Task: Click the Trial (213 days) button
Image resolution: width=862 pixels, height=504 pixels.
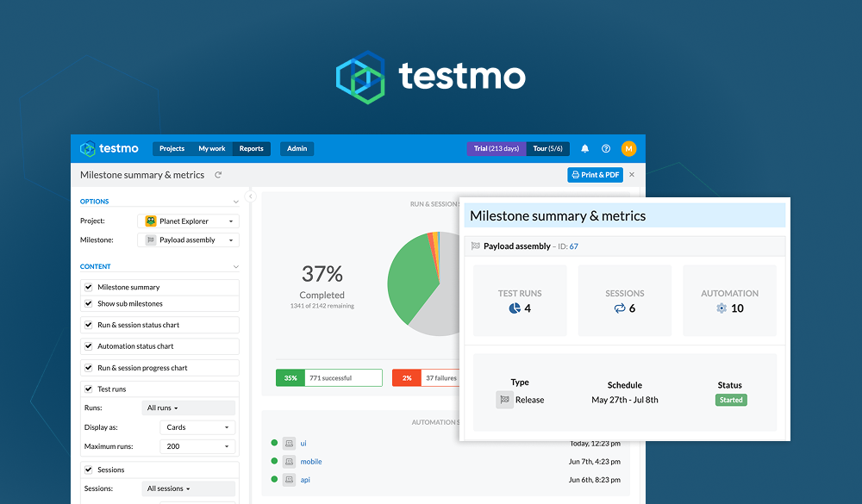Action: point(497,148)
